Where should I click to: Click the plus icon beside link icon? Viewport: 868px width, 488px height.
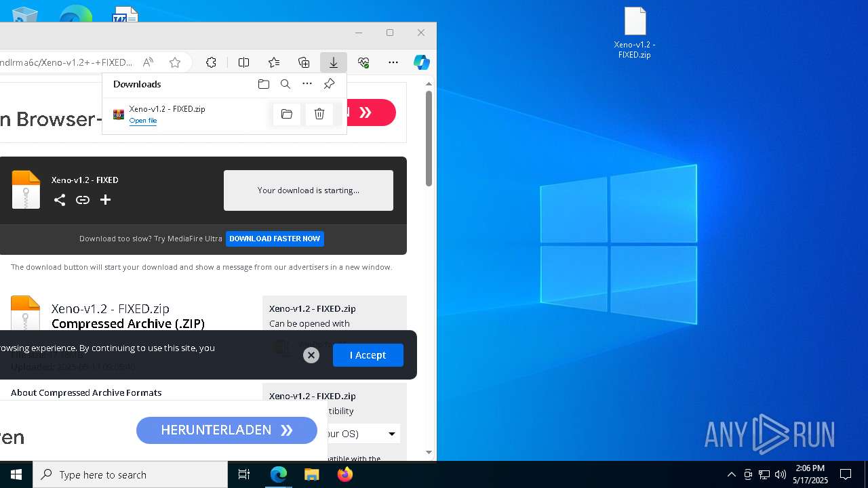(105, 200)
